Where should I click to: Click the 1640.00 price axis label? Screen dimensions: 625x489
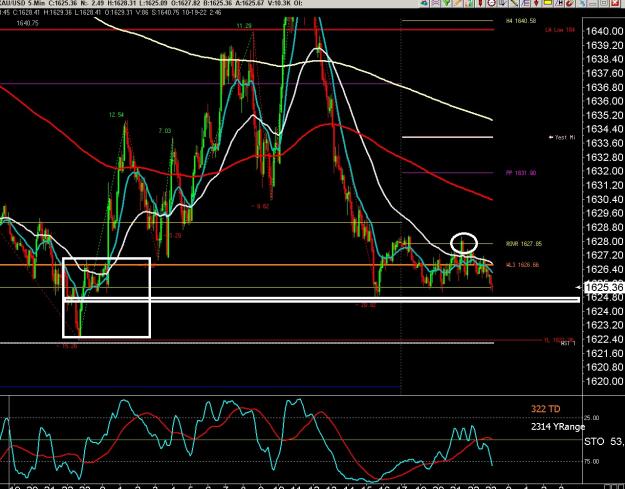click(604, 31)
